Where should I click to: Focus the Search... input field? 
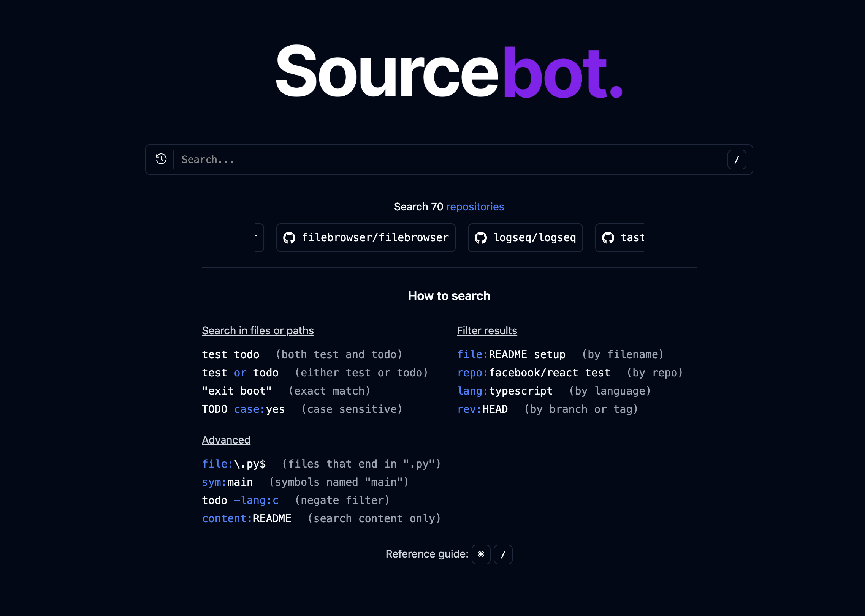tap(448, 160)
